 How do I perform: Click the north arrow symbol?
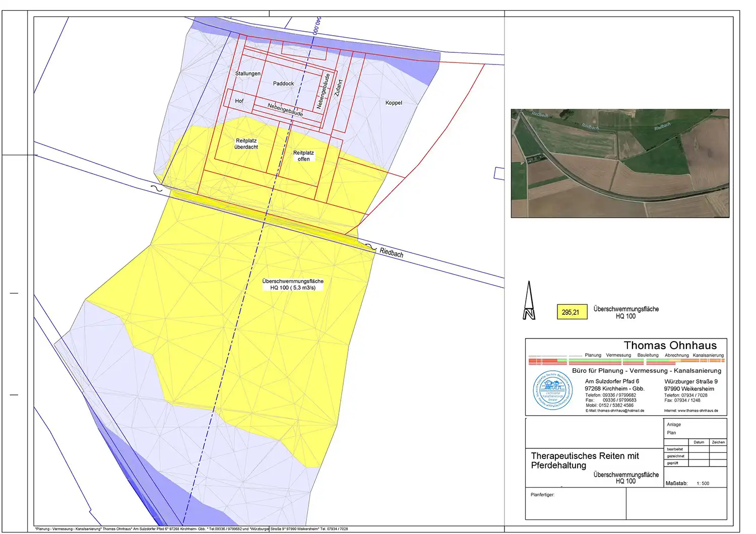(529, 302)
